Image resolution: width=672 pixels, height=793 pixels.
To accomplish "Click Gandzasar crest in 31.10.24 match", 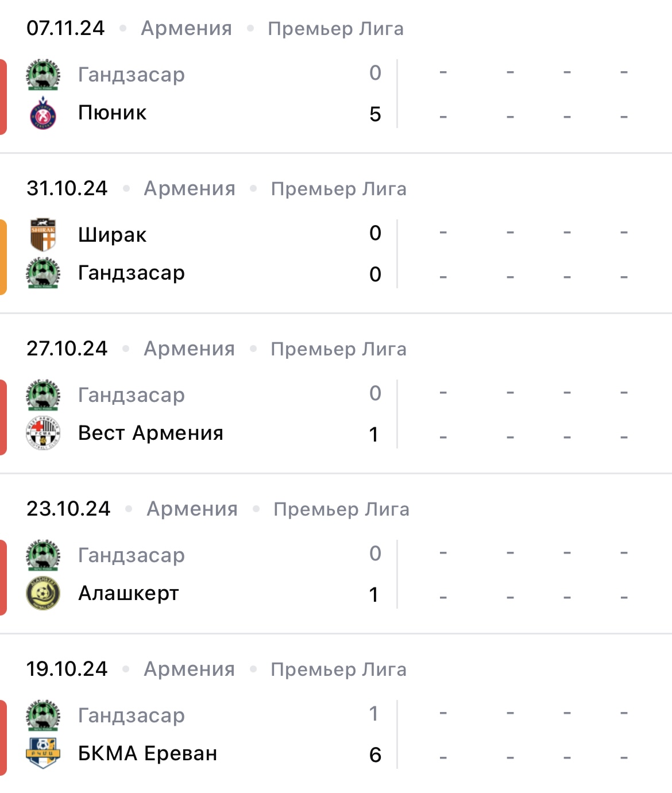I will [x=43, y=273].
